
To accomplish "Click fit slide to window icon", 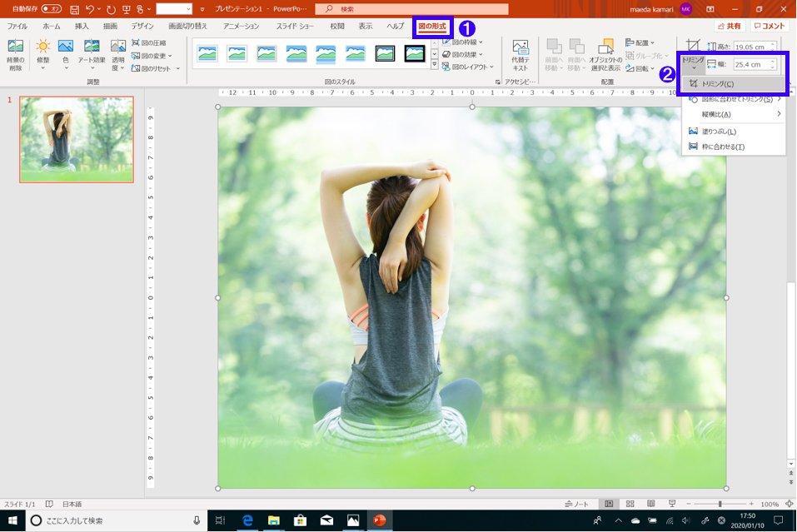I will 789,504.
